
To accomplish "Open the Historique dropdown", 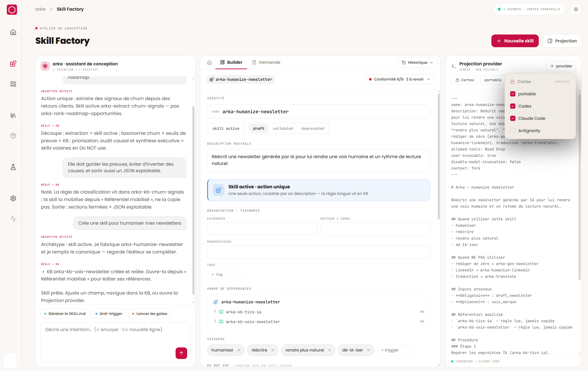I will (417, 63).
